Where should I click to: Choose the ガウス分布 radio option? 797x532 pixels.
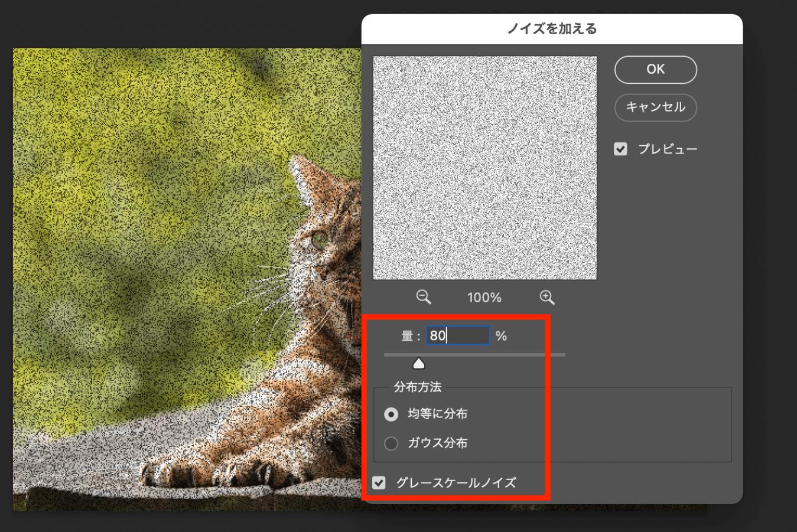(x=391, y=443)
